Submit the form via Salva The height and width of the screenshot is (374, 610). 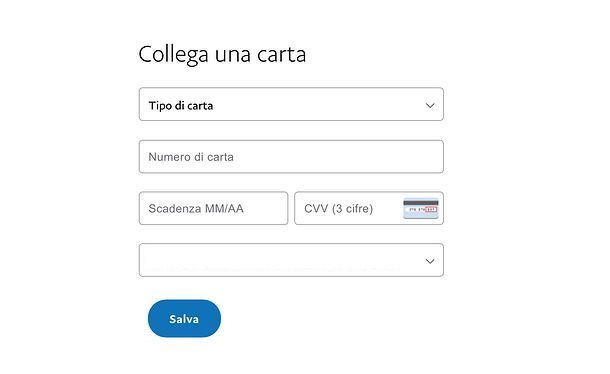pyautogui.click(x=184, y=318)
